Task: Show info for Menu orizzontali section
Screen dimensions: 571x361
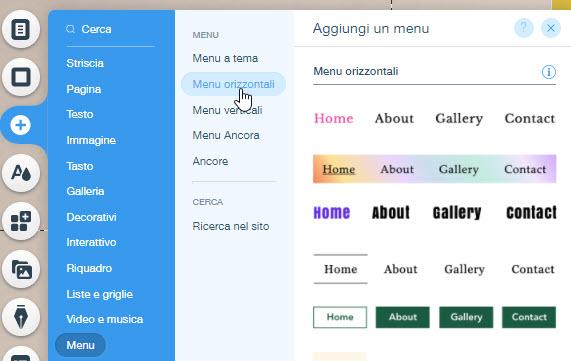Action: pyautogui.click(x=548, y=72)
